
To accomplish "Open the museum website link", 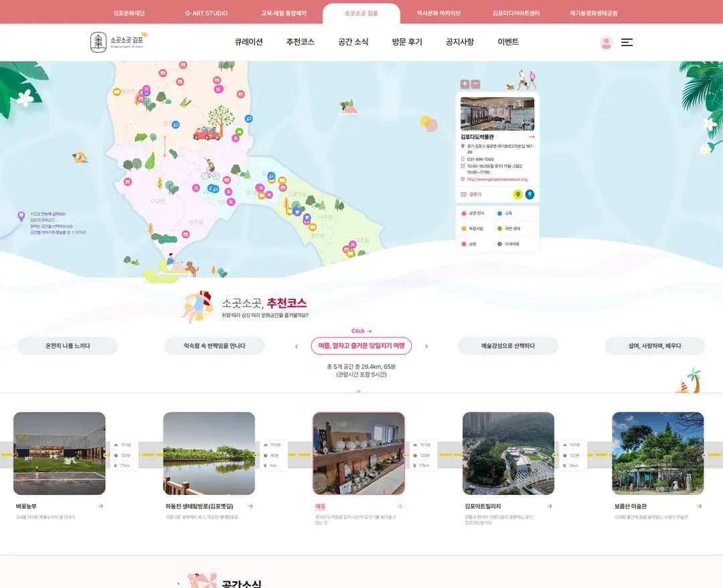I will point(497,179).
